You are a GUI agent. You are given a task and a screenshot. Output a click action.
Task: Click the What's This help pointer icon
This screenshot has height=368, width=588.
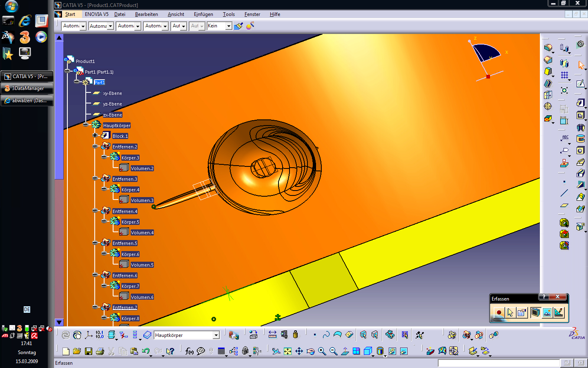170,351
